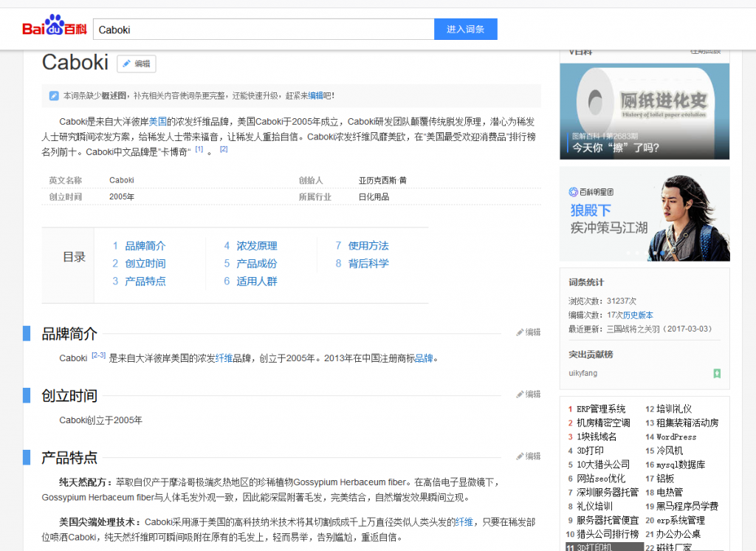The width and height of the screenshot is (756, 551).
Task: Open 黑马程序员学费 in ranked list
Action: (687, 506)
